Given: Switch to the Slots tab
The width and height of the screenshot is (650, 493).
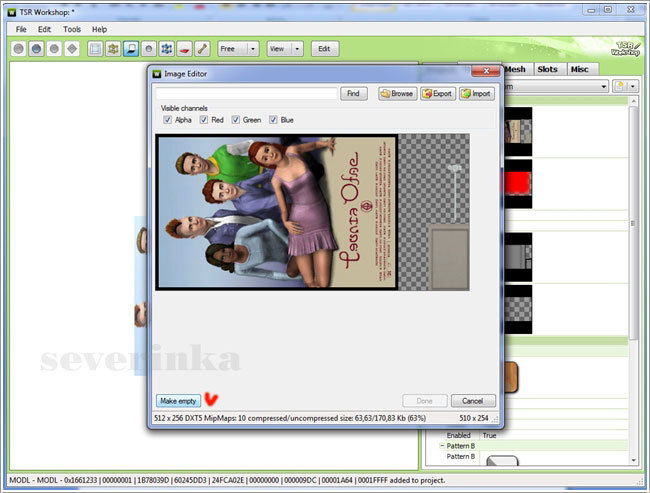Looking at the screenshot, I should coord(547,69).
